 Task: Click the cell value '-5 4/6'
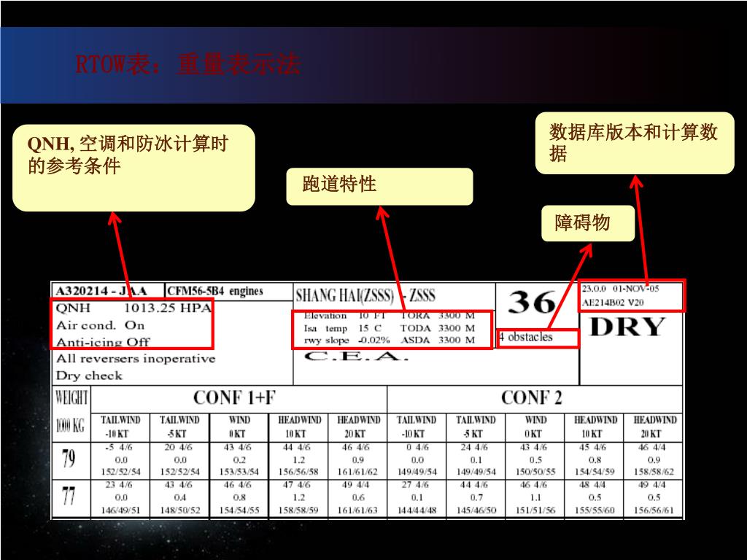pyautogui.click(x=119, y=448)
